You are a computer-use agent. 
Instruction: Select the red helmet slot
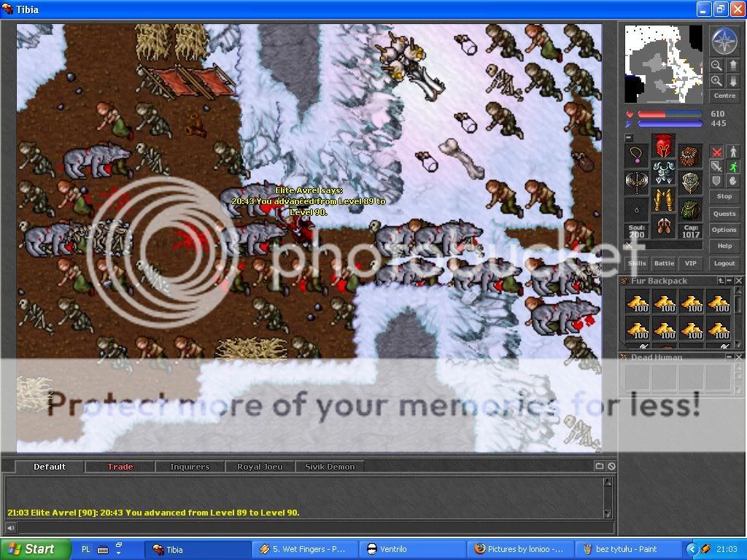[x=664, y=146]
